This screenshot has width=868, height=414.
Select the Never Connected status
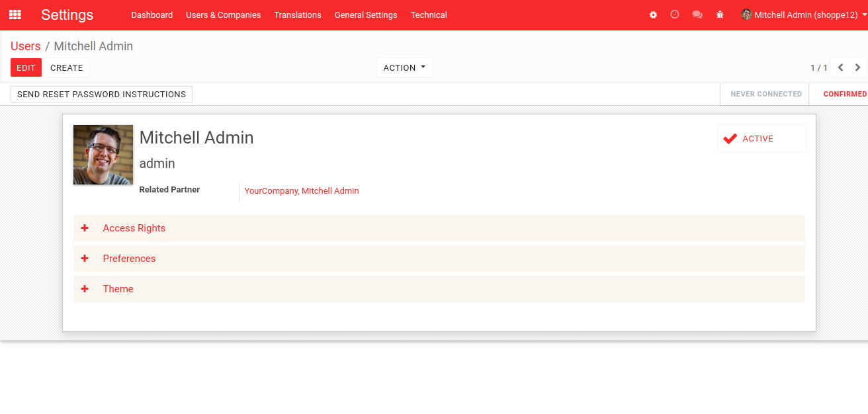765,94
